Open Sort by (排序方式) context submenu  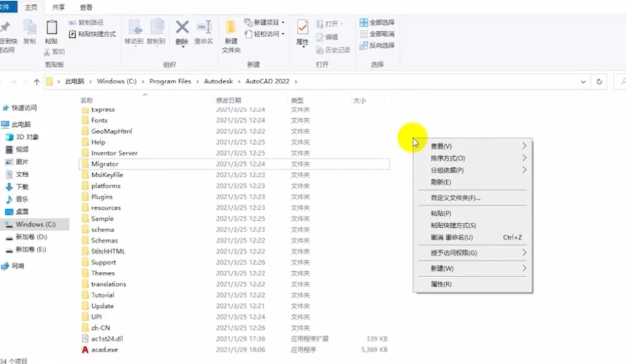[x=473, y=158]
